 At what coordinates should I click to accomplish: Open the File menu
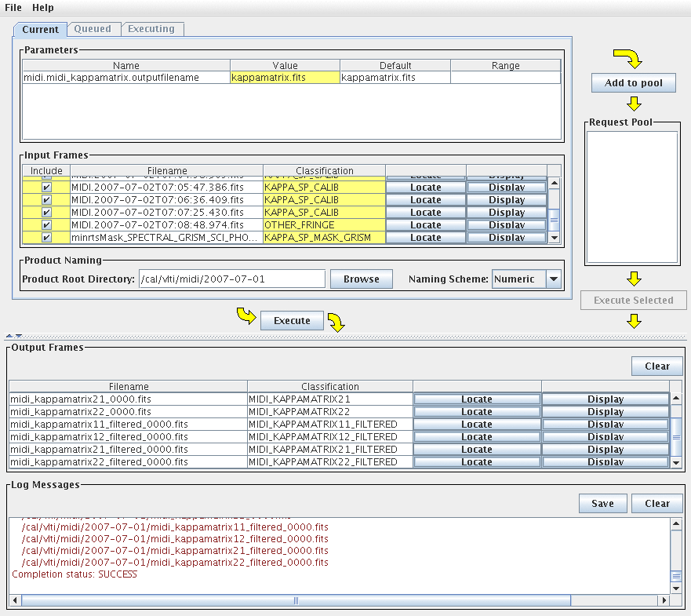(x=13, y=7)
